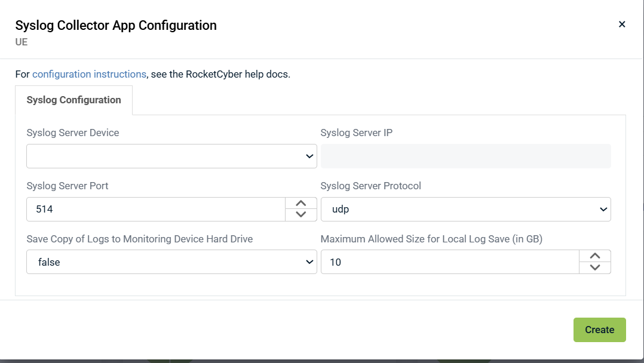The height and width of the screenshot is (363, 644).
Task: Expand the Save Copy of Logs dropdown
Action: click(x=171, y=262)
